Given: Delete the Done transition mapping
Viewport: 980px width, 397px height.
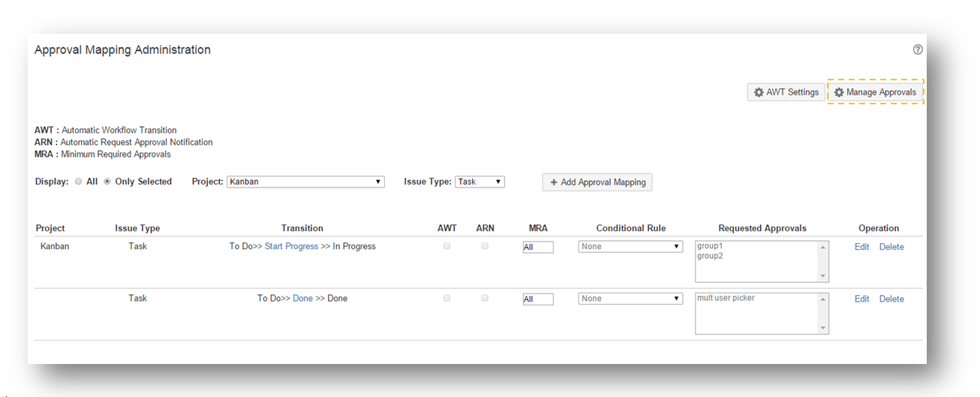Looking at the screenshot, I should coord(891,299).
